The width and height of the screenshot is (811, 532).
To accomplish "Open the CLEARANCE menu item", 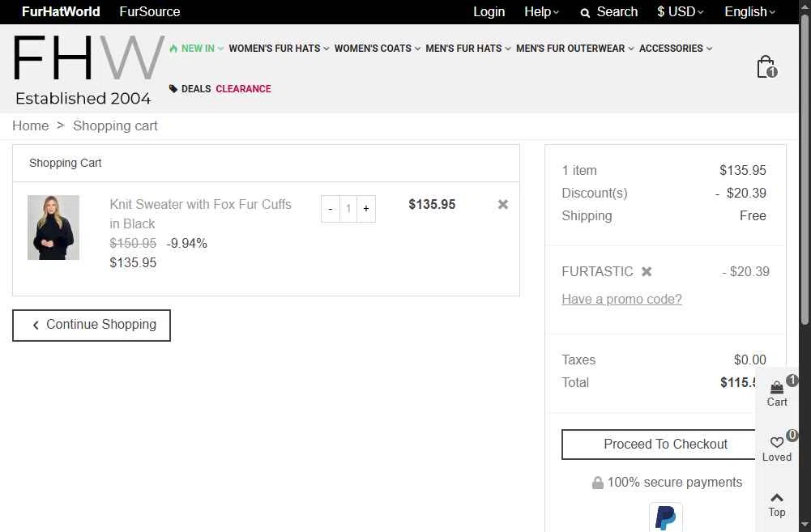I will pyautogui.click(x=243, y=89).
